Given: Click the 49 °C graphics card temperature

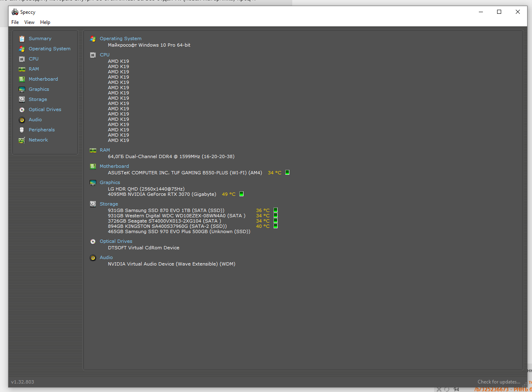Looking at the screenshot, I should coord(228,194).
